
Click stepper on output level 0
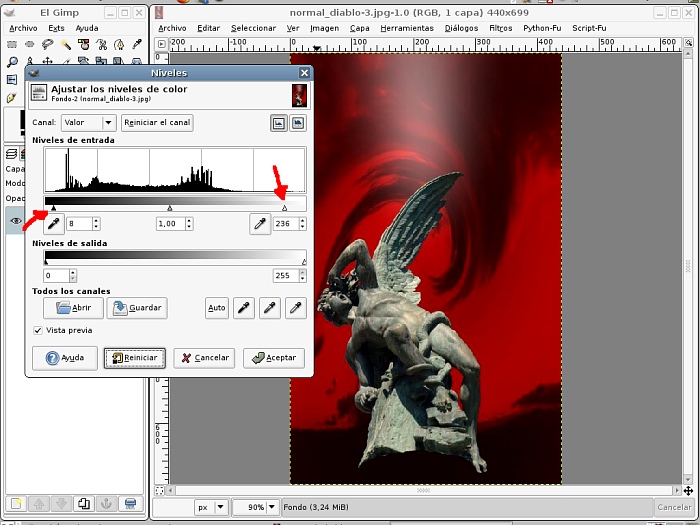pyautogui.click(x=73, y=275)
